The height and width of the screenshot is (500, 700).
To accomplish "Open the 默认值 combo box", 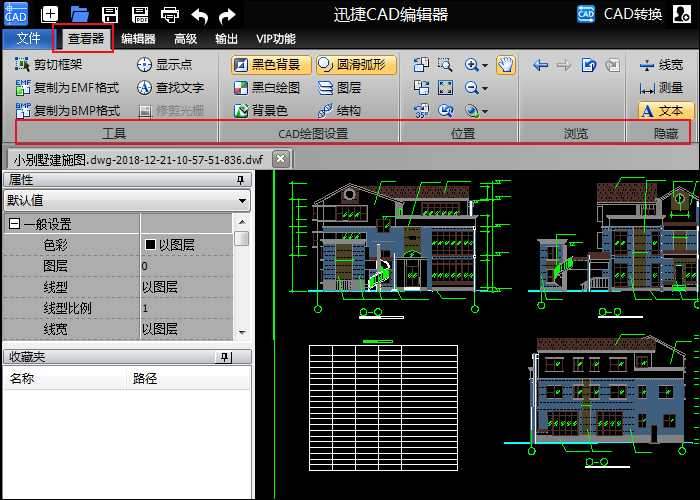I will tap(127, 200).
